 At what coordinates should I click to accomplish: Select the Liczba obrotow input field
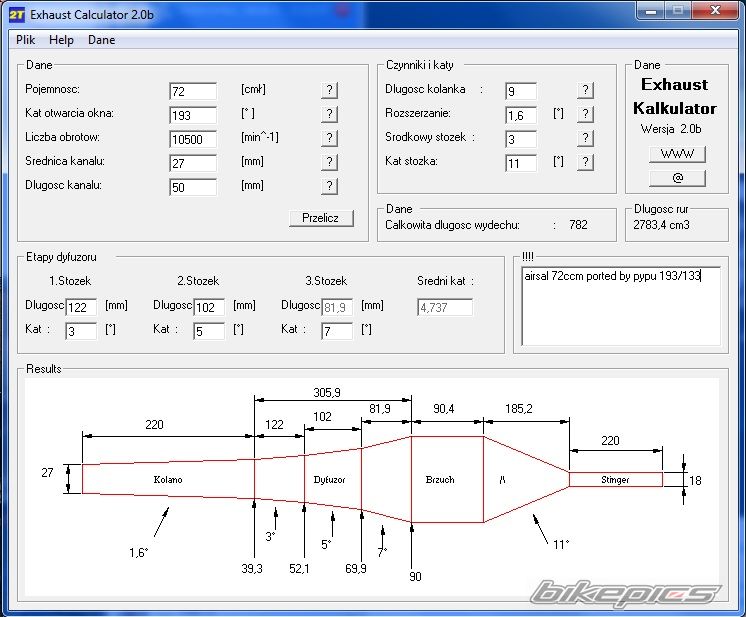193,139
